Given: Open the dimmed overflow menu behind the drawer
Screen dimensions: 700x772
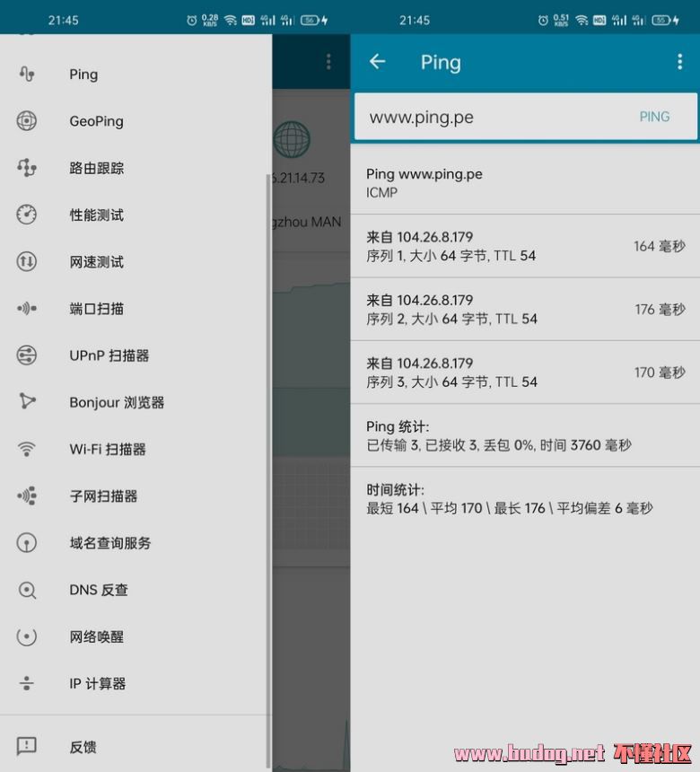Looking at the screenshot, I should pos(328,62).
